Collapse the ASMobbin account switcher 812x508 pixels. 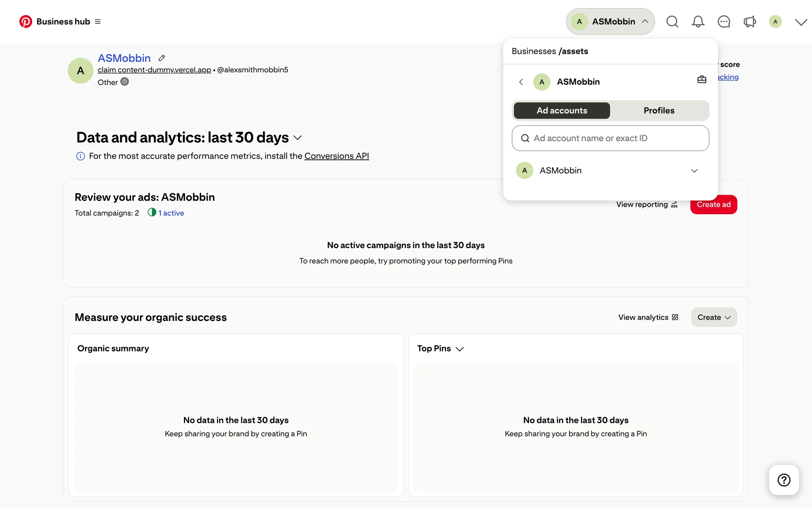coord(610,22)
